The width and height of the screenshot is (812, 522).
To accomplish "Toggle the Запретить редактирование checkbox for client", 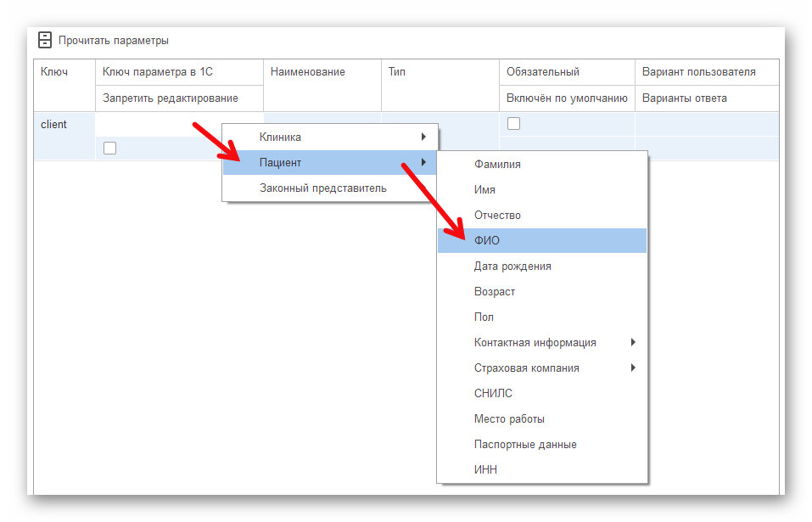I will coord(109,149).
